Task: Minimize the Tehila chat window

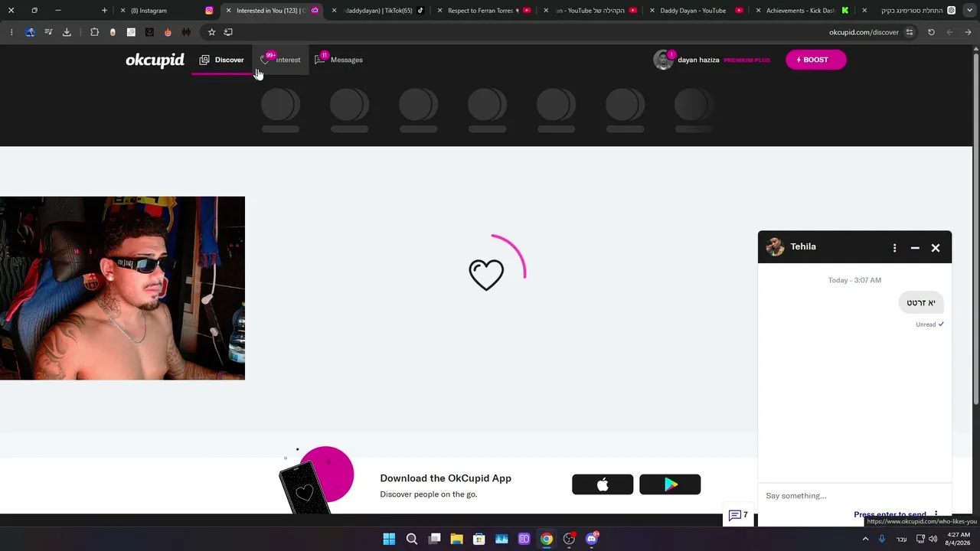Action: click(x=915, y=248)
